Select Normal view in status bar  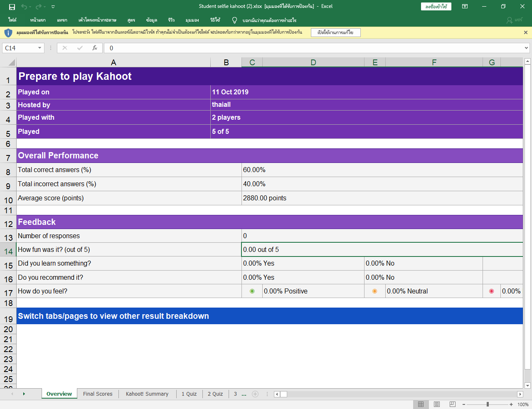(421, 404)
